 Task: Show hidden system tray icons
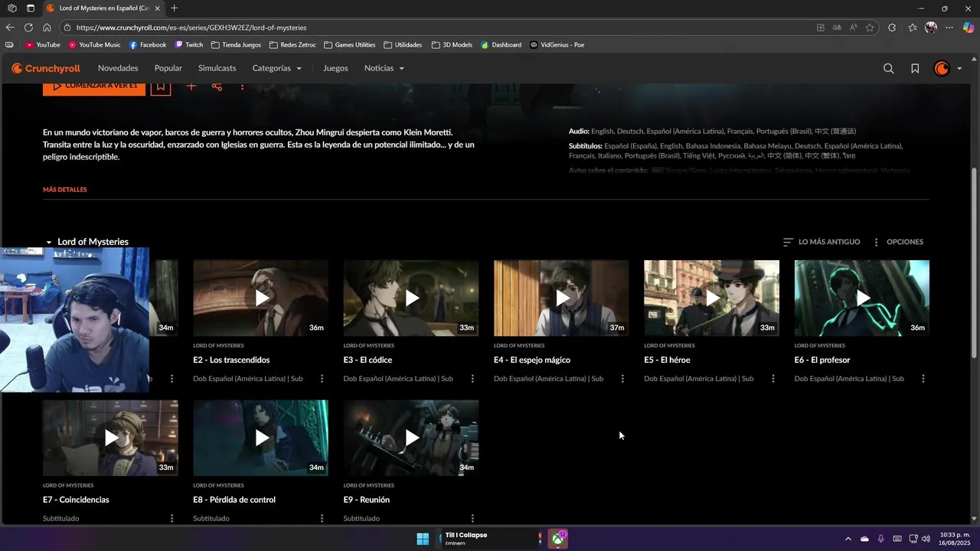[848, 539]
